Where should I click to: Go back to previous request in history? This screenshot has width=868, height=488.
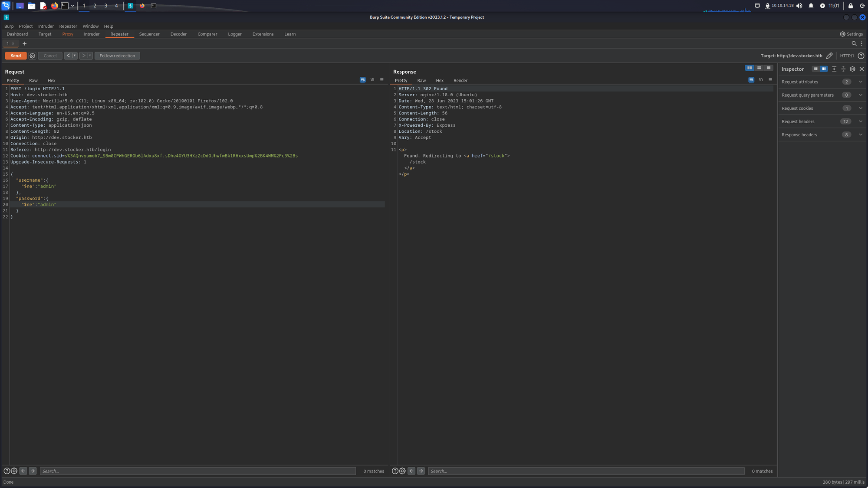[x=68, y=56]
